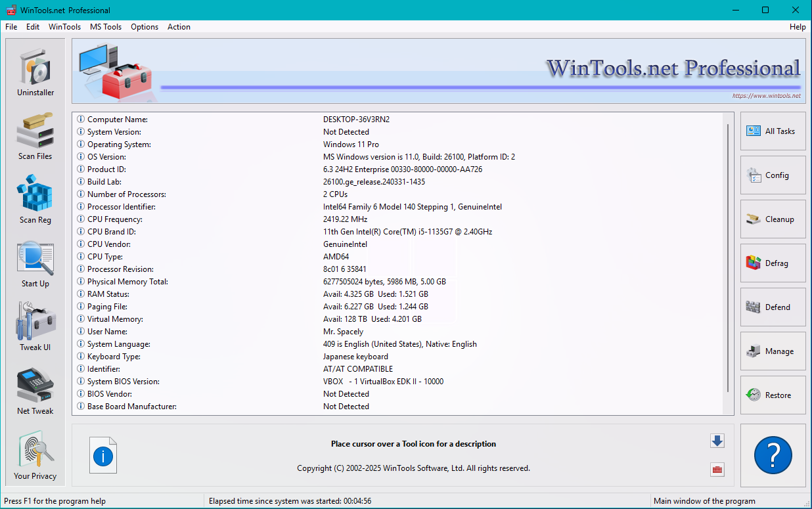Open the Edit menu
Screen dimensions: 812x509
(33, 27)
